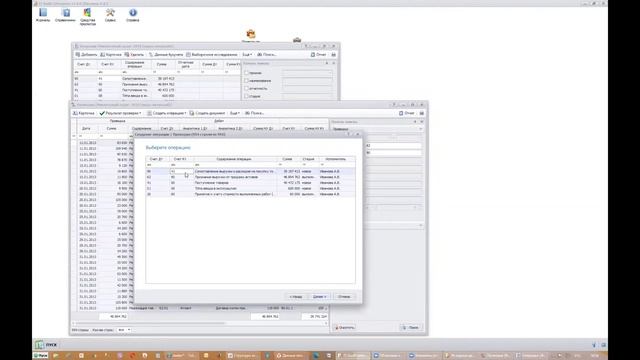The height and width of the screenshot is (360, 640).
Task: Click the Пуск button in the application bar
Action: [46, 345]
